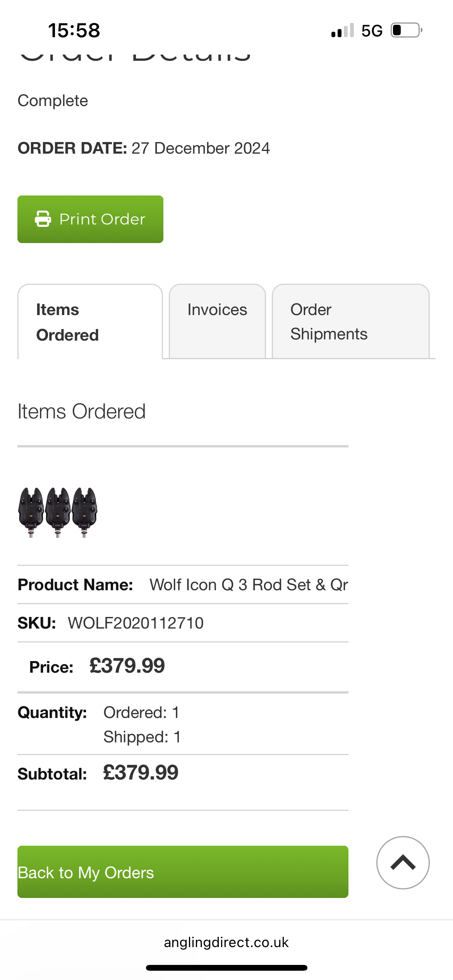453x980 pixels.
Task: Click the Complete order status text
Action: coord(53,101)
